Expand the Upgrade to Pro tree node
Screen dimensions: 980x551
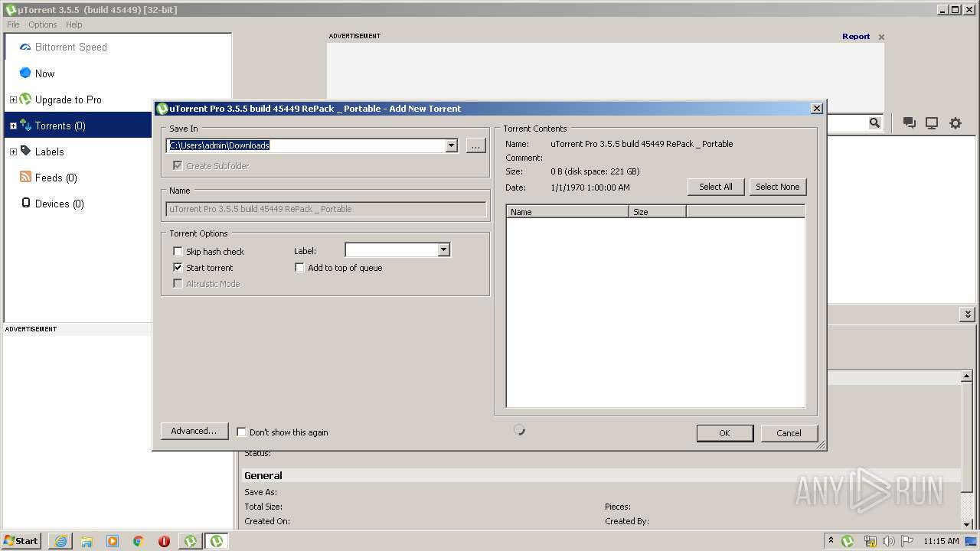13,99
